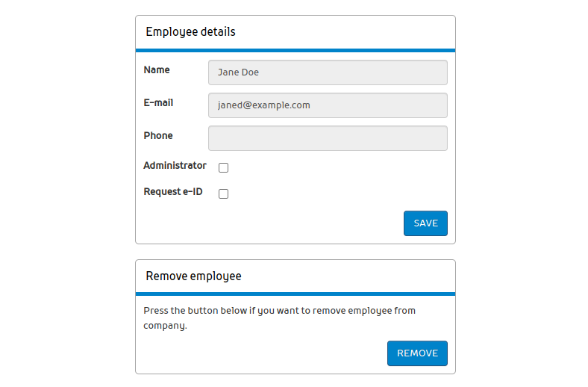Click into the E-mail input field
This screenshot has height=387, width=588.
(x=328, y=105)
